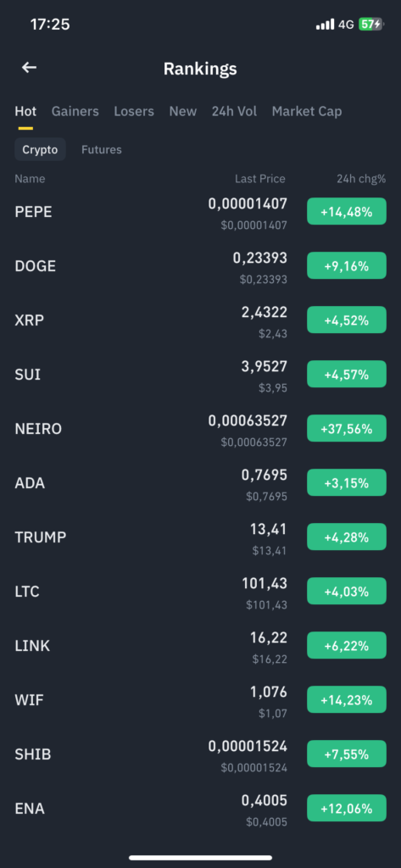This screenshot has width=401, height=868.
Task: Select the Crypto toggle chip
Action: [40, 149]
